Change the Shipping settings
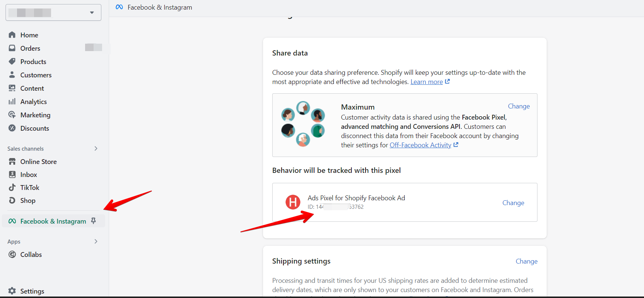644x298 pixels. coord(526,261)
